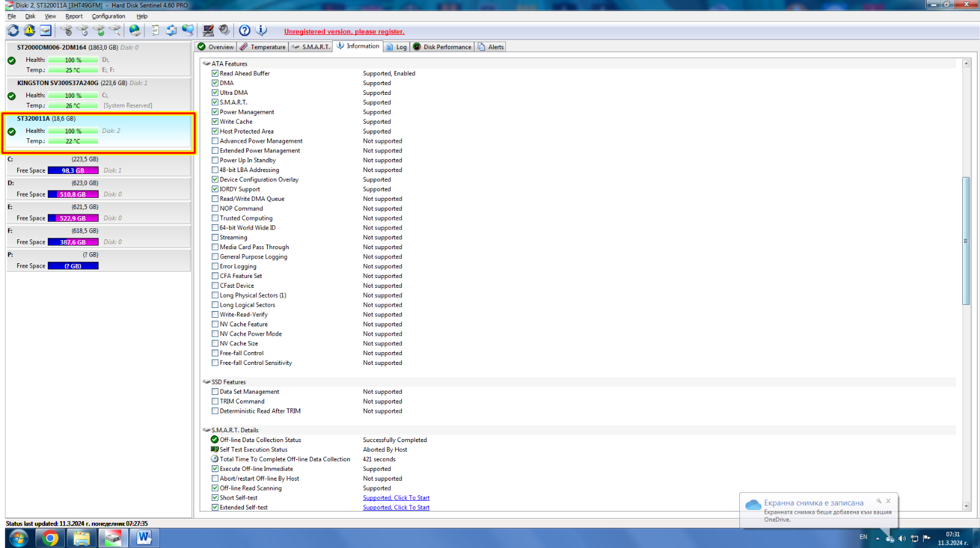This screenshot has height=548, width=980.
Task: Select the KINGSTON SV300S37A240G disk entry
Action: (99, 94)
